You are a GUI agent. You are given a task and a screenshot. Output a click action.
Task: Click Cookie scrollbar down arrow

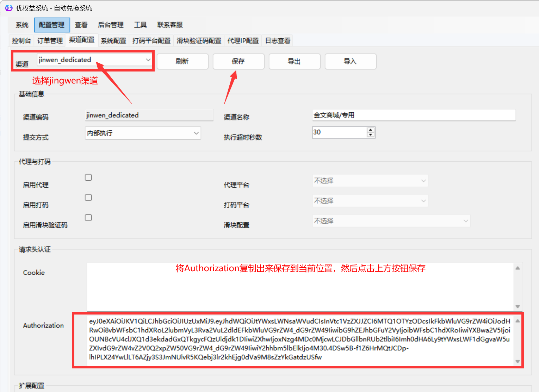pos(518,306)
